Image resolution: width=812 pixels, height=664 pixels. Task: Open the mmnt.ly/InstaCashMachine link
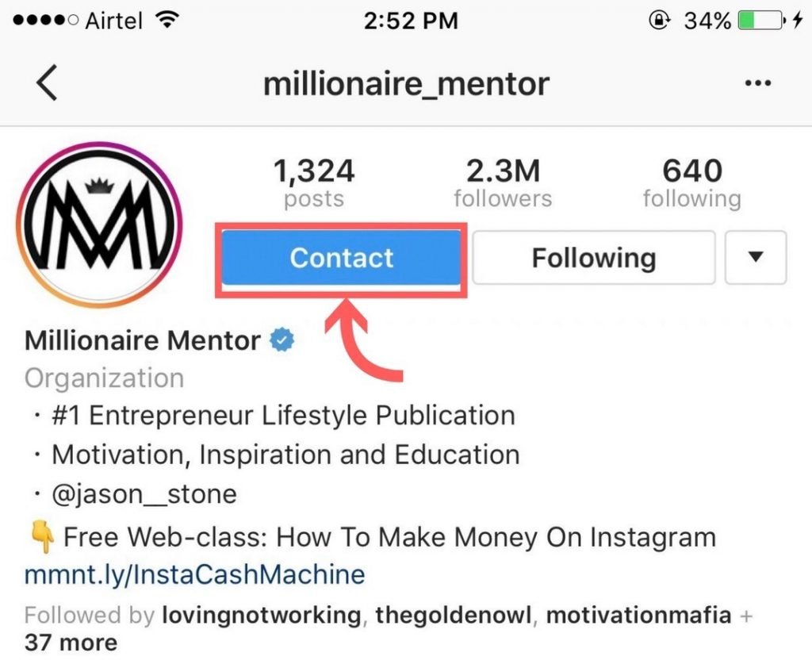(x=195, y=574)
